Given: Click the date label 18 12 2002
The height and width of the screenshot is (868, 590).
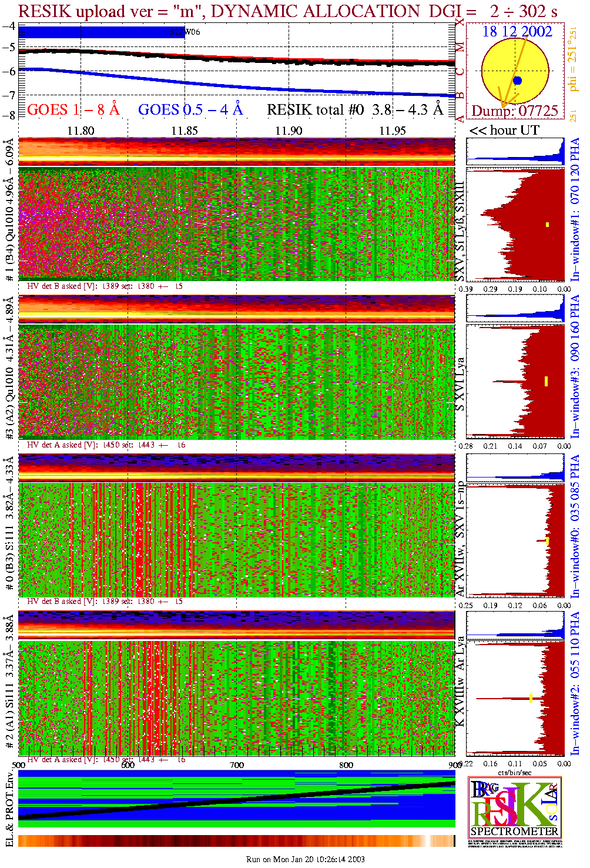Looking at the screenshot, I should coord(517,31).
